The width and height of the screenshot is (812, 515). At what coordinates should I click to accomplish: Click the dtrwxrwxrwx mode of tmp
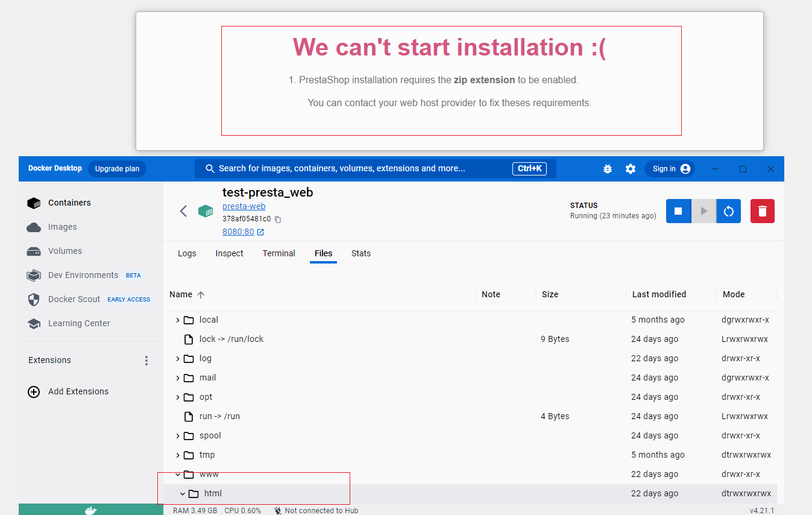tap(746, 455)
